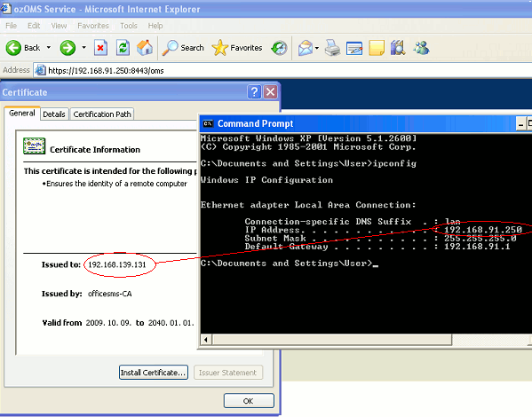This screenshot has height=417, width=532.
Task: Open the Messenger people icon
Action: 421,48
